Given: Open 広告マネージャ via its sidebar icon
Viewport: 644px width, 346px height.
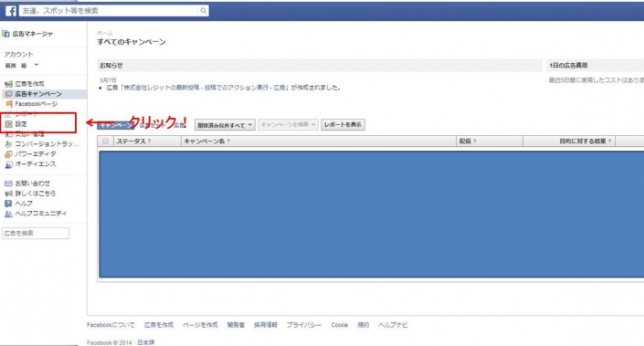Looking at the screenshot, I should (x=5, y=34).
